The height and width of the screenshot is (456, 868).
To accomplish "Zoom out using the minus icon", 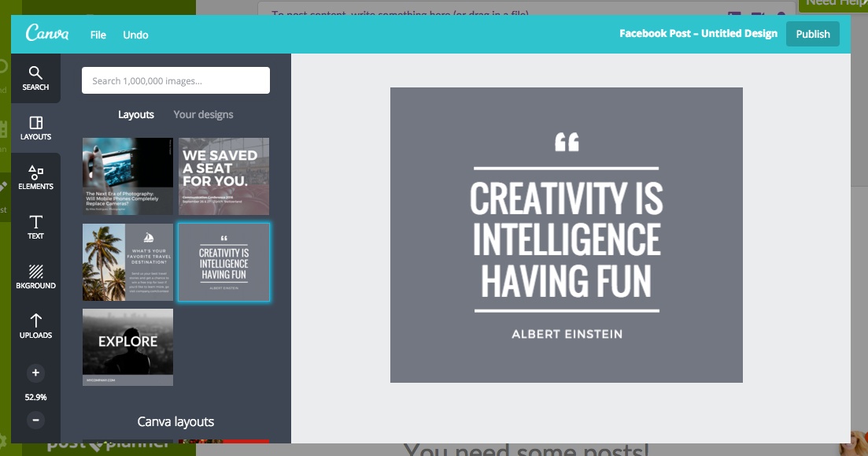I will click(x=35, y=420).
